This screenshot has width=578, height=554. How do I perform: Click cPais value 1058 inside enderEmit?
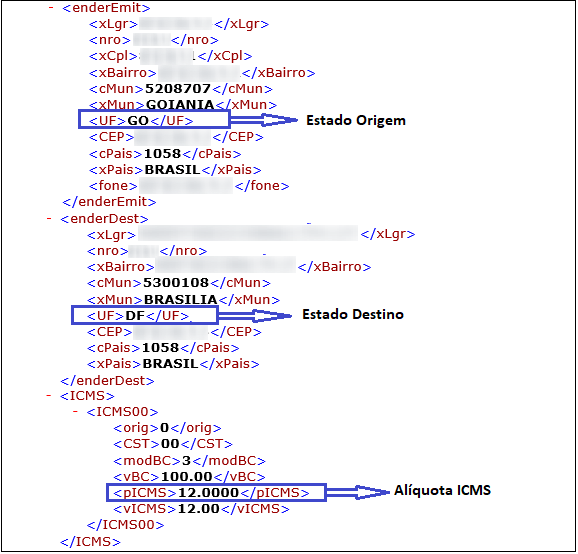[162, 153]
